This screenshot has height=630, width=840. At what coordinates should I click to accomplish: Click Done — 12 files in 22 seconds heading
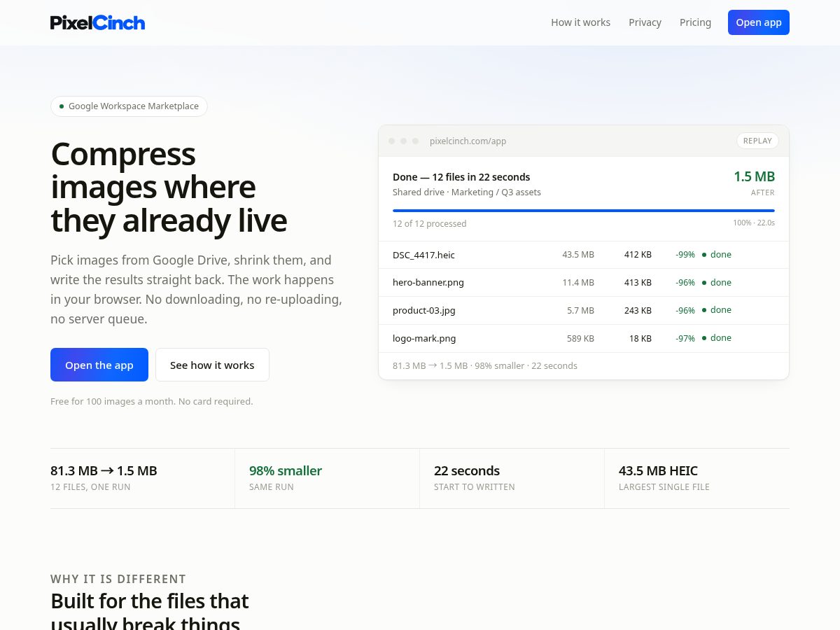click(461, 177)
